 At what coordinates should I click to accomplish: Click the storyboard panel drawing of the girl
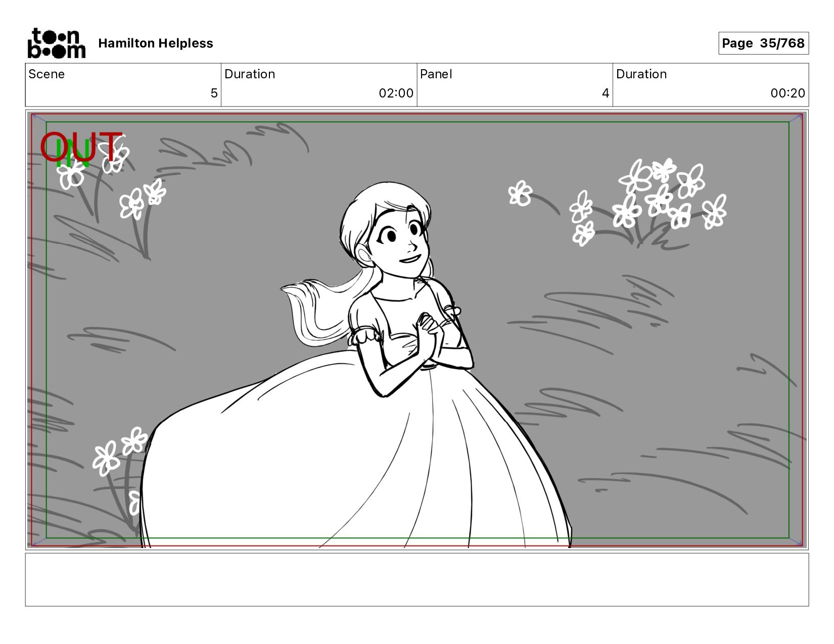417,330
